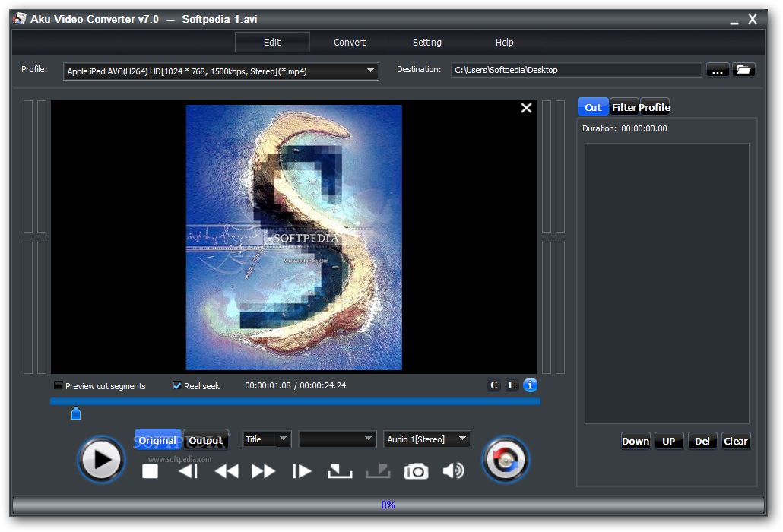Open the empty dropdown beside Title
Screen dimensions: 783x532
[337, 439]
